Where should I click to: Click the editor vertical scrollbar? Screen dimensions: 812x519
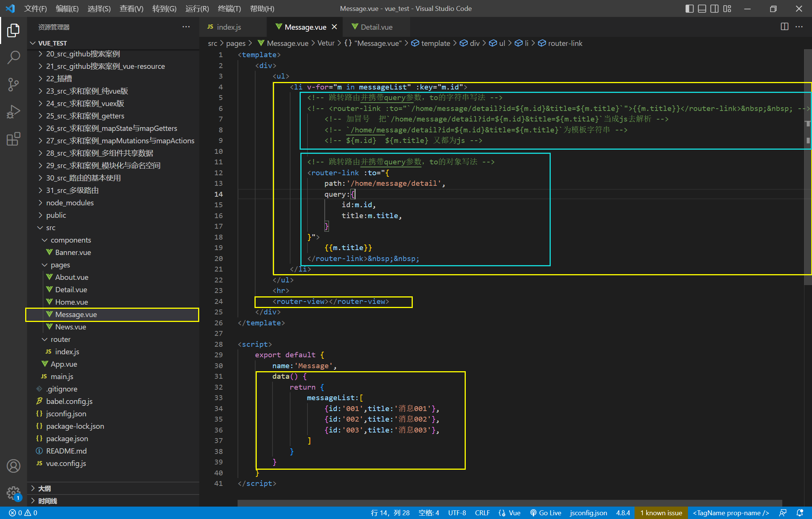click(x=808, y=167)
